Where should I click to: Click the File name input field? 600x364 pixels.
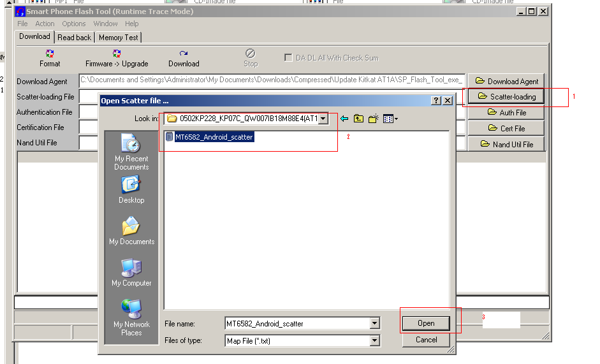pos(298,324)
